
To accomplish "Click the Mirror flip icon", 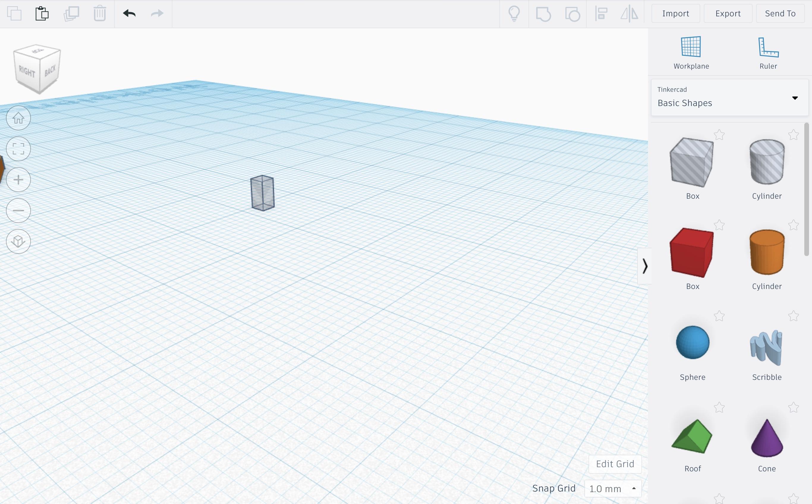I will (x=630, y=14).
